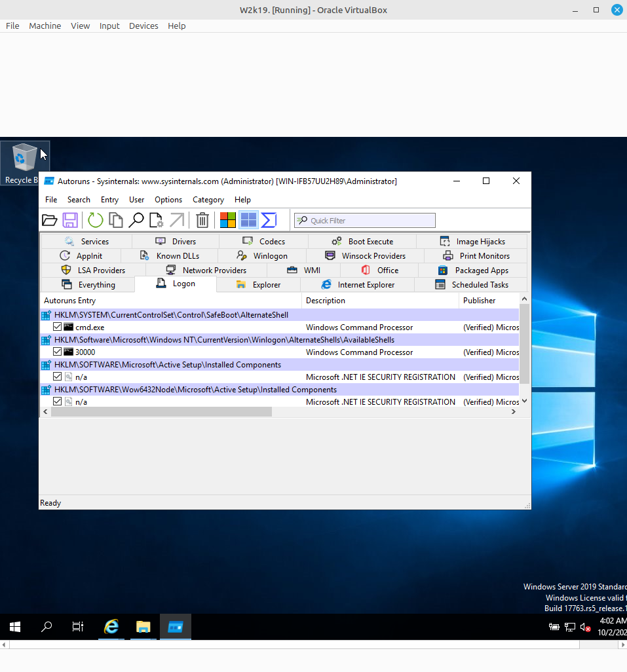
Task: Click the Find magnifier toolbar icon
Action: tap(136, 220)
